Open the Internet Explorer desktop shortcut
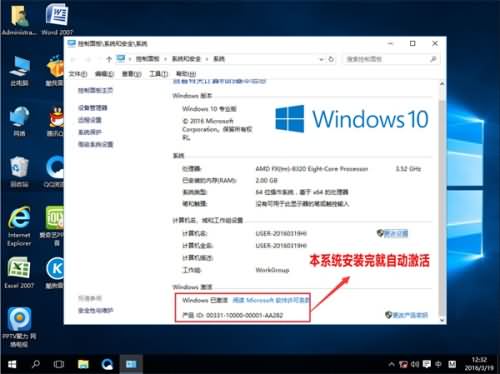The height and width of the screenshot is (374, 500). click(19, 226)
